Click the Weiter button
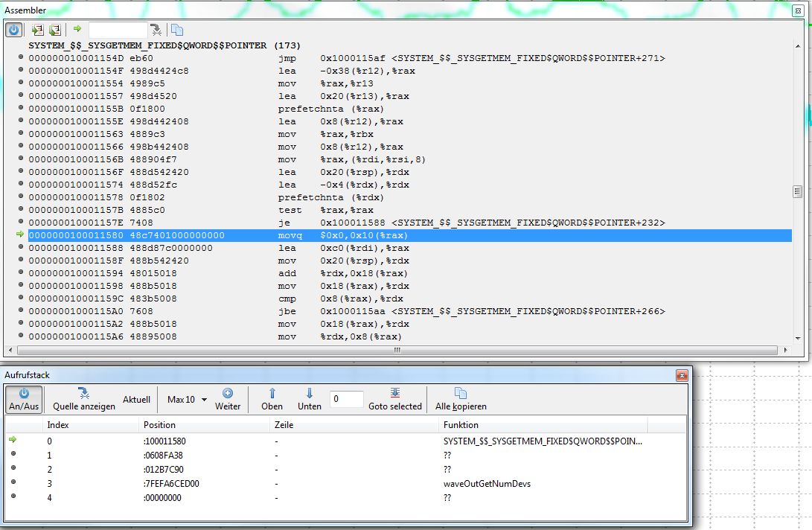Viewport: 812px width, 530px height. (228, 399)
